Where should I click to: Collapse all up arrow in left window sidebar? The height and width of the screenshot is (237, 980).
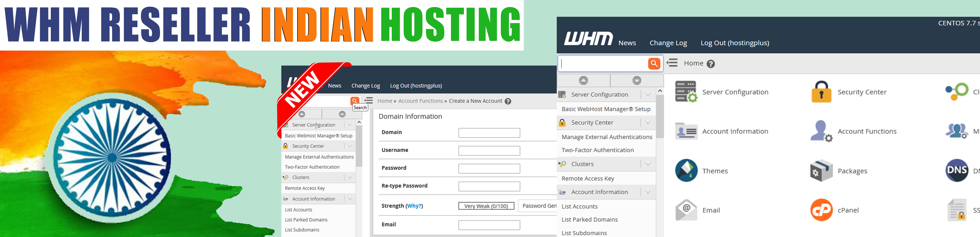click(x=302, y=114)
